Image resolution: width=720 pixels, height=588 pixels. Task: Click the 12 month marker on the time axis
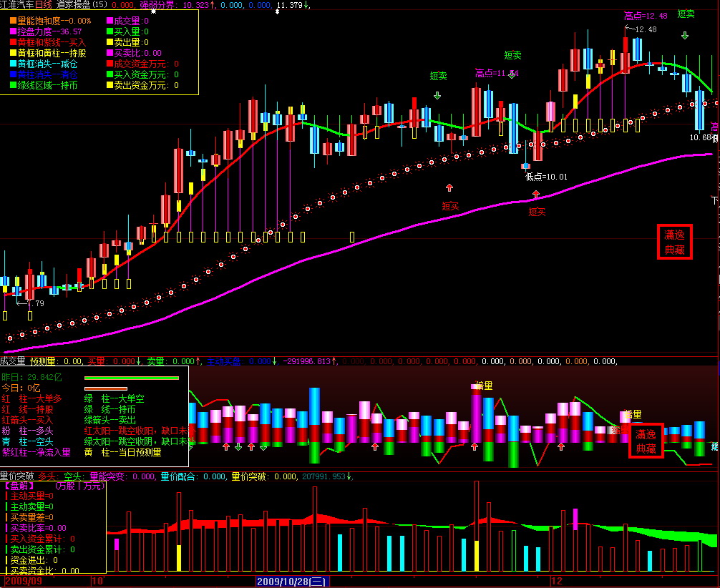point(557,582)
